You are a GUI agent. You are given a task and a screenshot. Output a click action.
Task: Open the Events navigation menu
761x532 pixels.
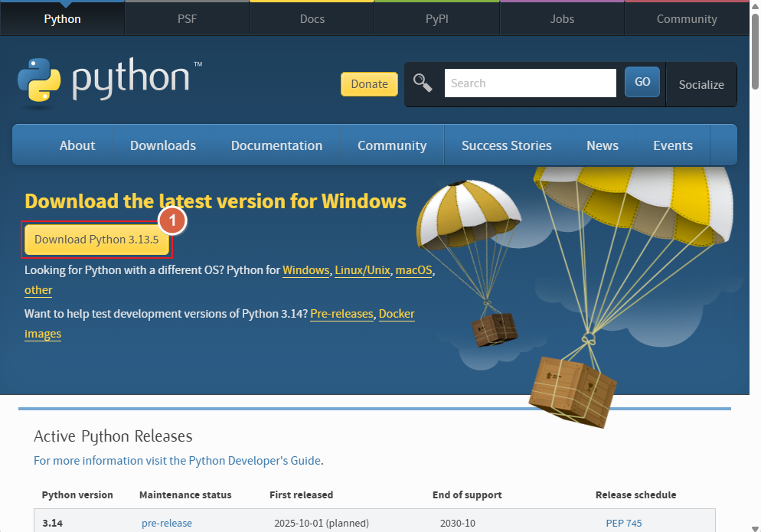pyautogui.click(x=673, y=145)
